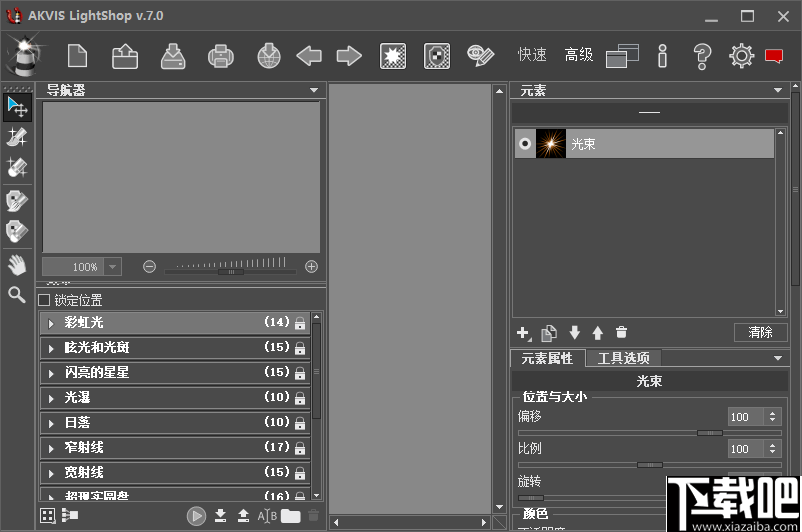Viewport: 802px width, 532px height.
Task: Import presets with the down-arrow icon
Action: click(220, 516)
